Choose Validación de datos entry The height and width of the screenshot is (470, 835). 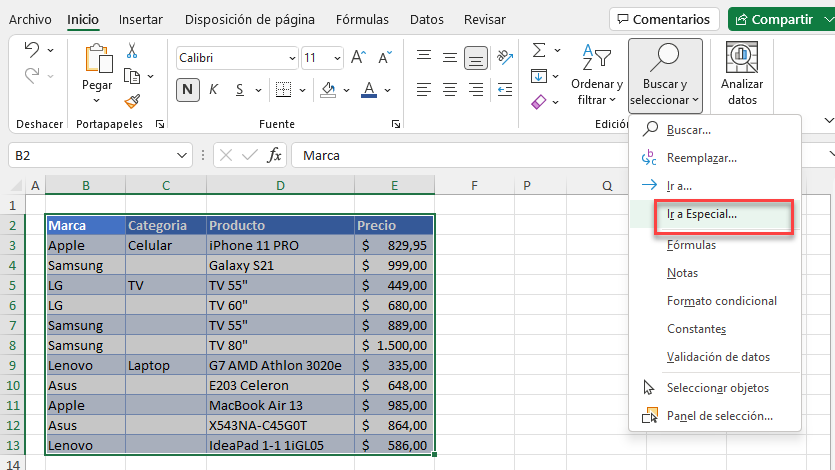pyautogui.click(x=715, y=357)
